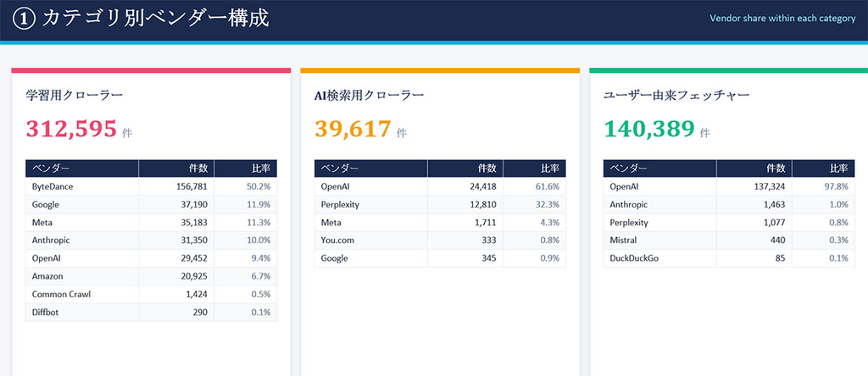Click the 12,810 count cell

(x=465, y=205)
